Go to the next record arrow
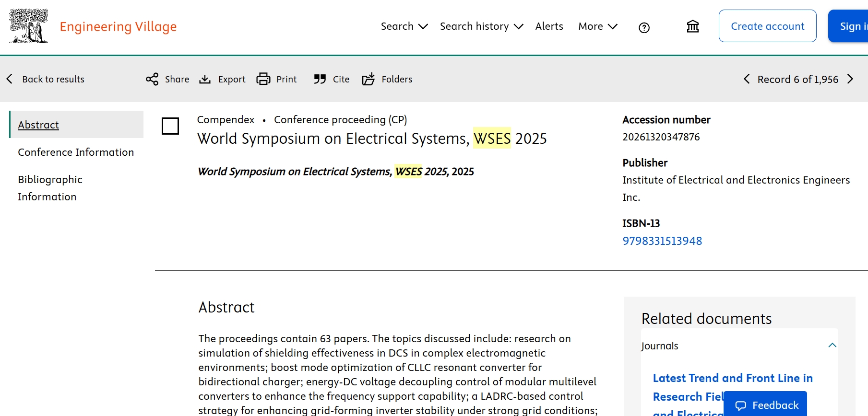868x416 pixels. coord(850,79)
